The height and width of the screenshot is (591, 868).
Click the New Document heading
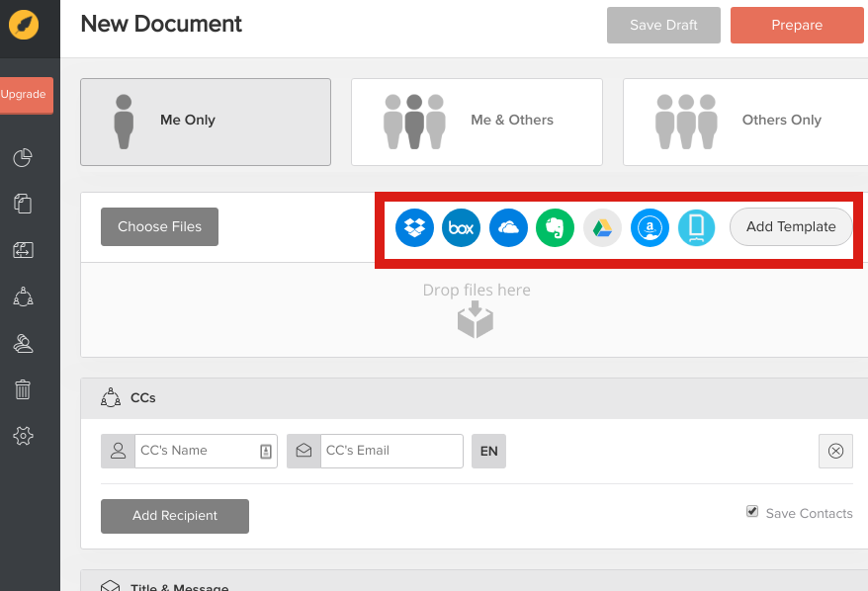161,24
